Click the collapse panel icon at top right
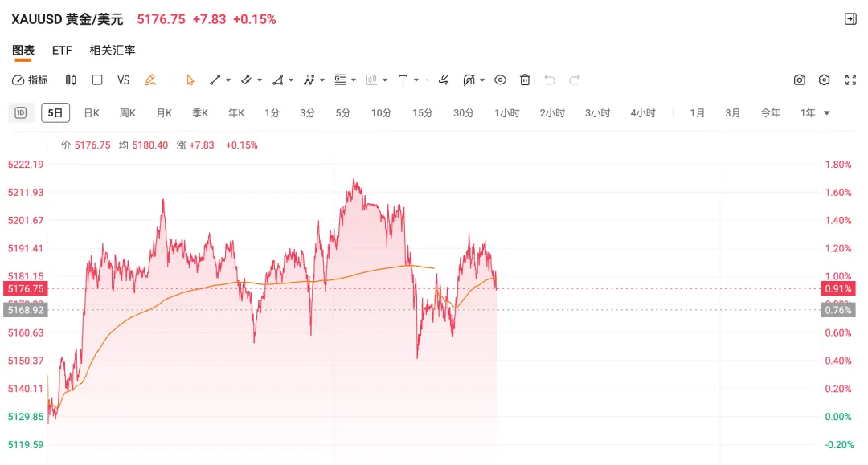868x465 pixels. [x=850, y=19]
